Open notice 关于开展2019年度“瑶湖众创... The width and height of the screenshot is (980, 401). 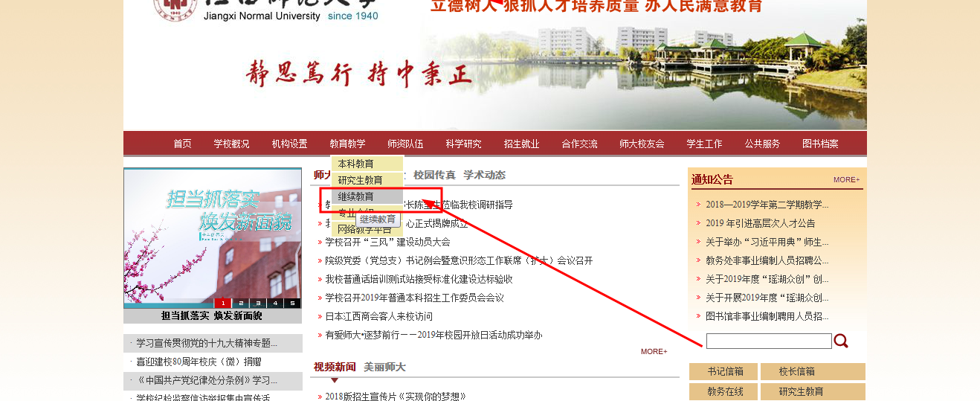pos(767,298)
